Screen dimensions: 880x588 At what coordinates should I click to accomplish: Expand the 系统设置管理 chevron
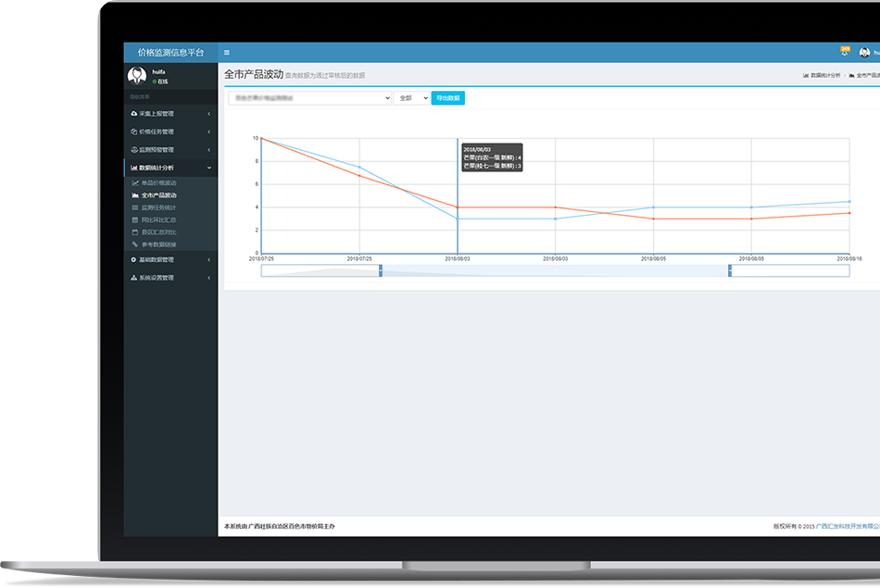point(208,278)
